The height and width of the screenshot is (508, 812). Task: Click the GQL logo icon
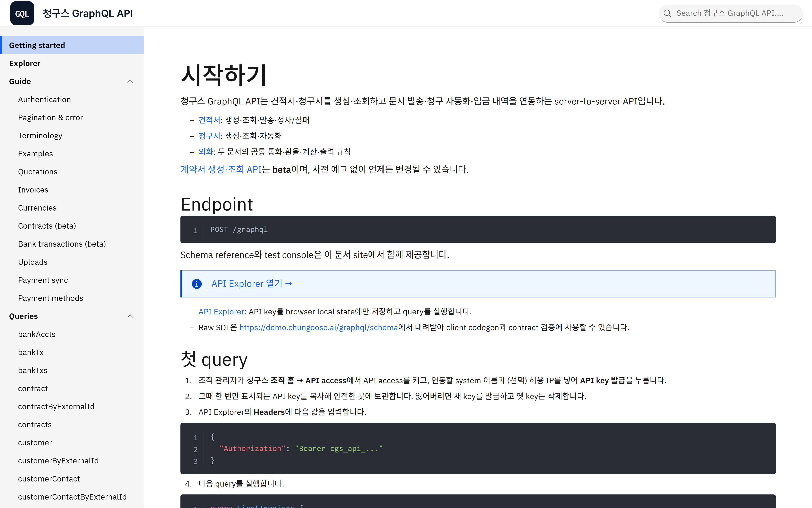[22, 13]
